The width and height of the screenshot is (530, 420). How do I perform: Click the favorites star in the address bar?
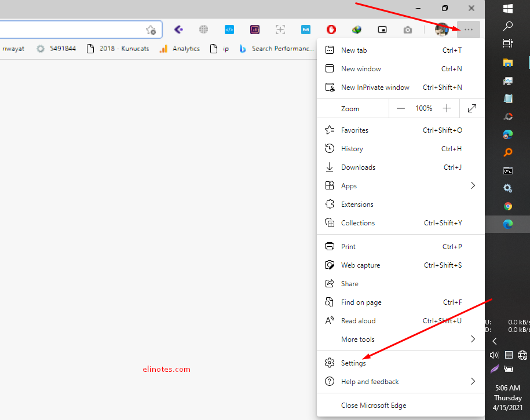151,29
